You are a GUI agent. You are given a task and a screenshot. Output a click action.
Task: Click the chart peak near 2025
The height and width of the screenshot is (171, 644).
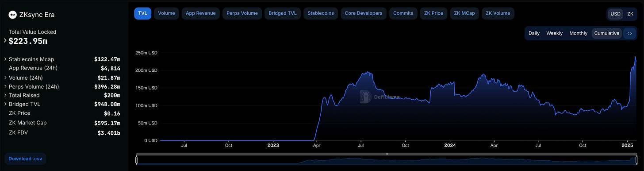click(635, 57)
